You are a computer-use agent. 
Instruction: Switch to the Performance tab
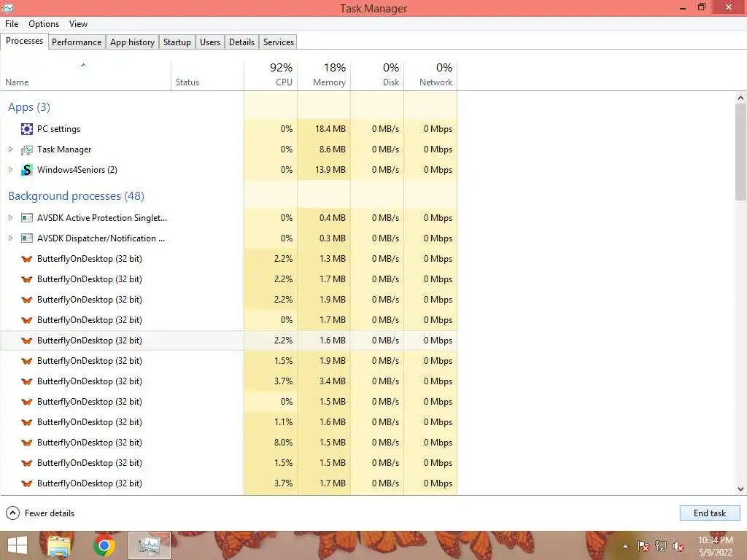click(77, 42)
